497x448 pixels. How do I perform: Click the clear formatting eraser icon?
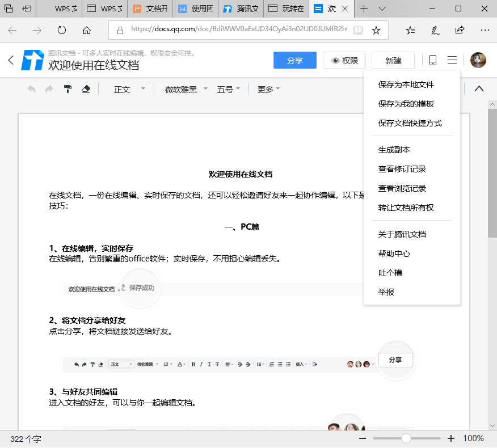(x=86, y=89)
